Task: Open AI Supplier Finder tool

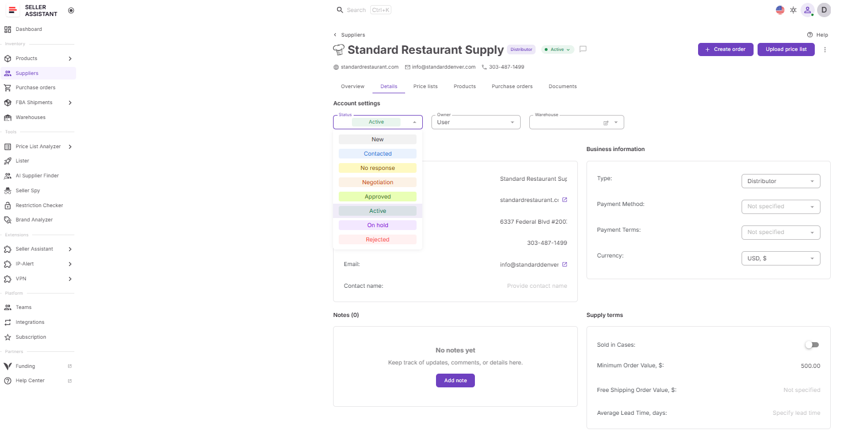Action: click(38, 176)
